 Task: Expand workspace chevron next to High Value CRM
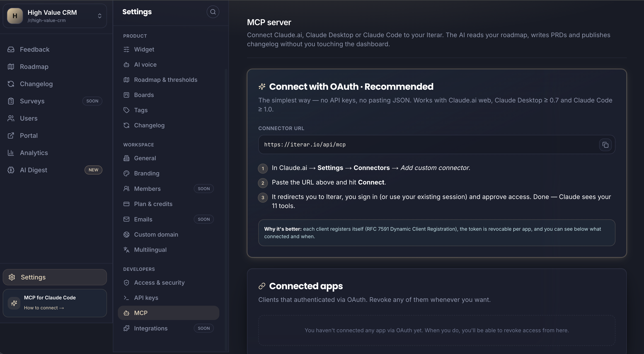tap(100, 16)
